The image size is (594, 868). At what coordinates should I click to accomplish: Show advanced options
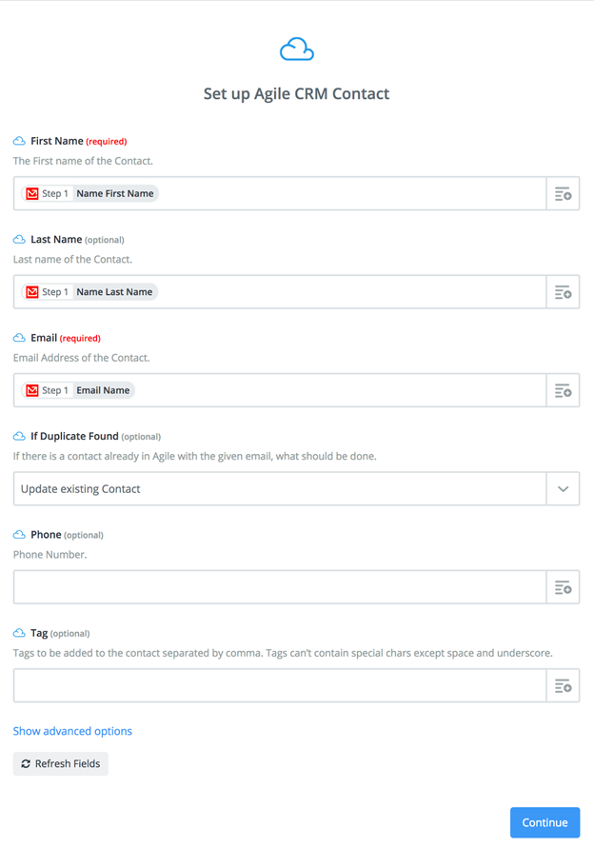coord(72,731)
